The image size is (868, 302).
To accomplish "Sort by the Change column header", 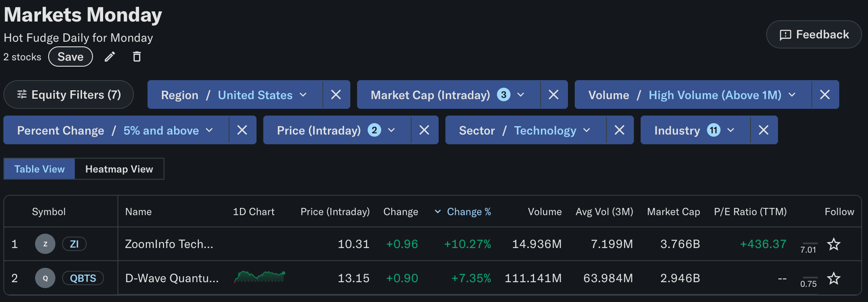I will (401, 212).
